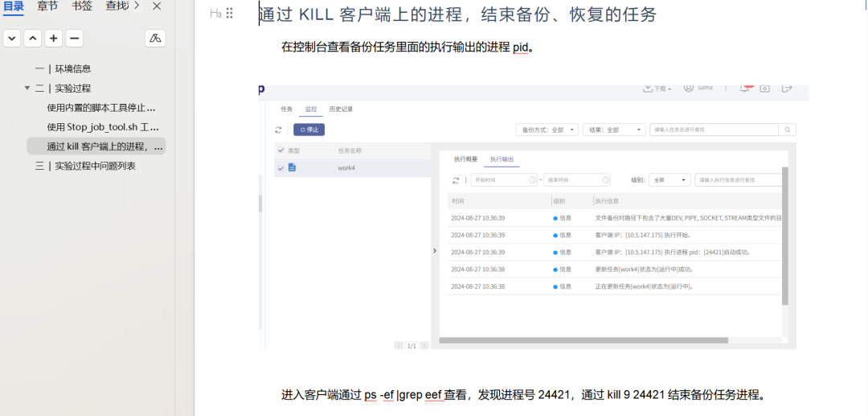The height and width of the screenshot is (416, 868).
Task: Toggle the checkbox for the work4 row
Action: (x=280, y=168)
